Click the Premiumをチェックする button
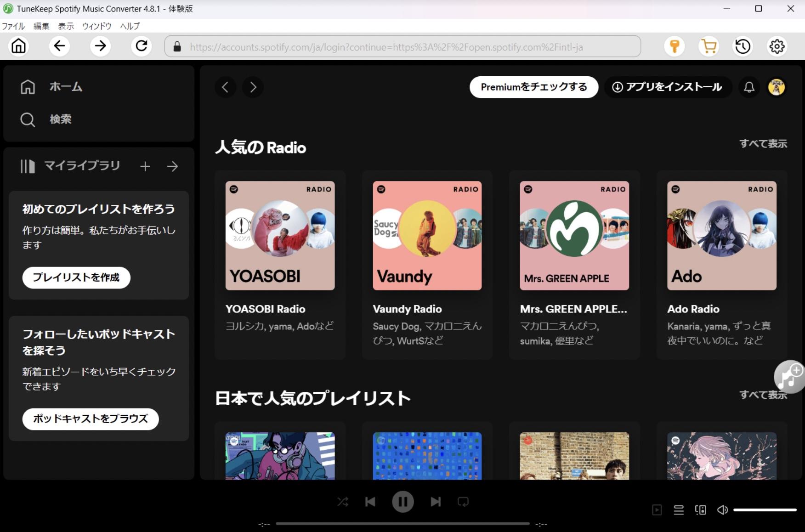The image size is (805, 532). pyautogui.click(x=534, y=87)
